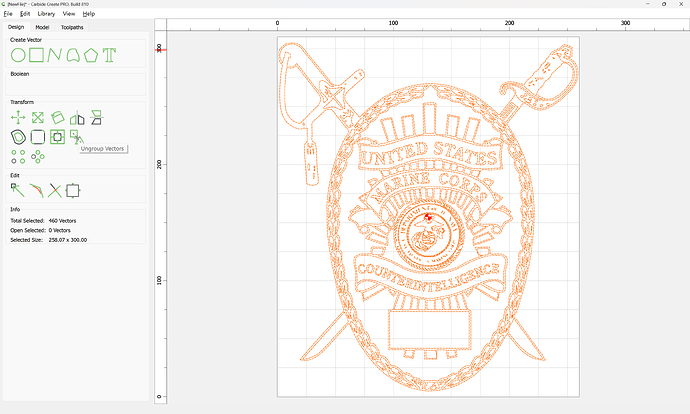Maximize the Carbide Create window
Screen dimensions: 690x414
[664, 4]
